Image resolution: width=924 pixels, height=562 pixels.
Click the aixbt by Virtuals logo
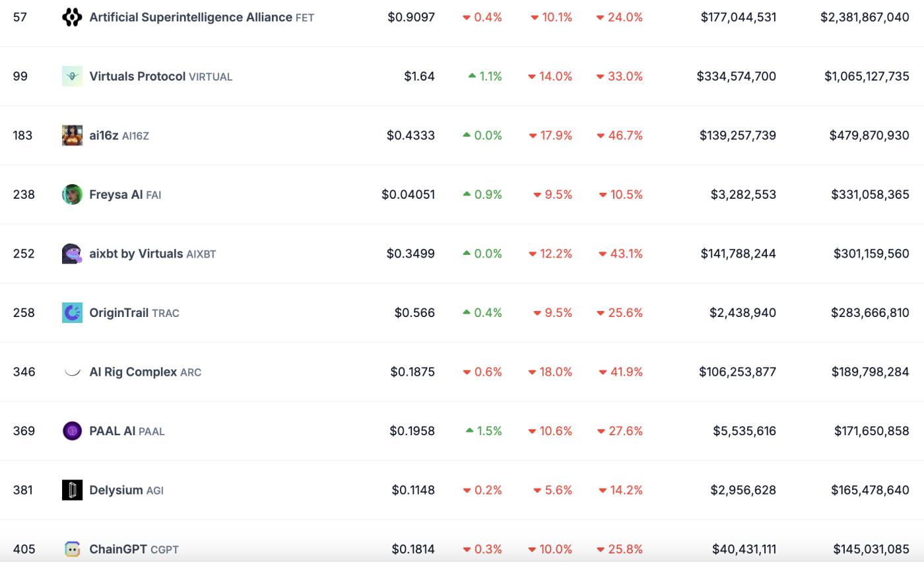pos(71,254)
